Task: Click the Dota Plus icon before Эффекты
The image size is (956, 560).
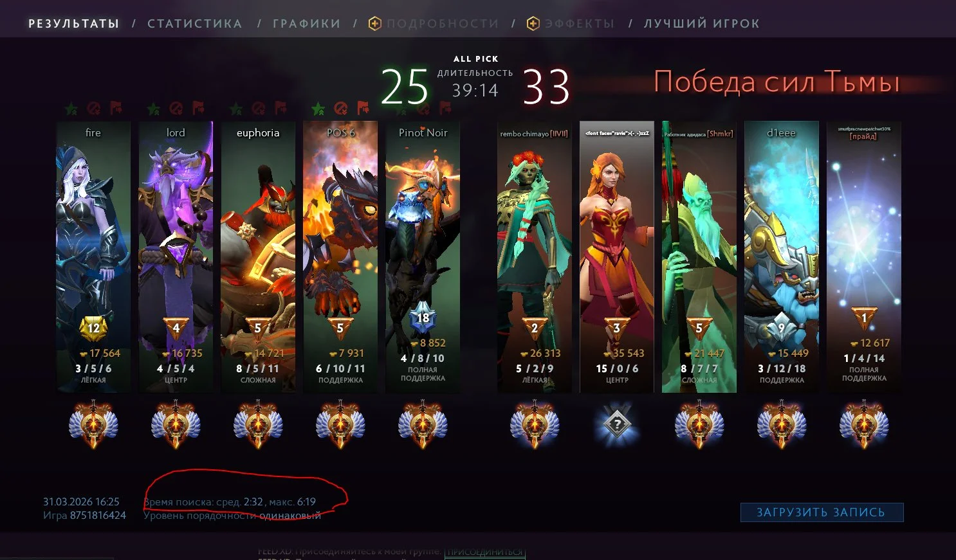Action: click(533, 24)
